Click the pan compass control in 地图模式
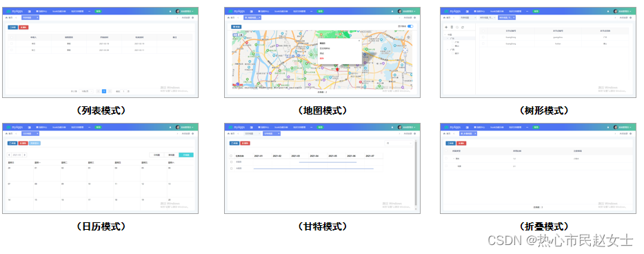Screen dimensions: 644x254 pyautogui.click(x=405, y=50)
